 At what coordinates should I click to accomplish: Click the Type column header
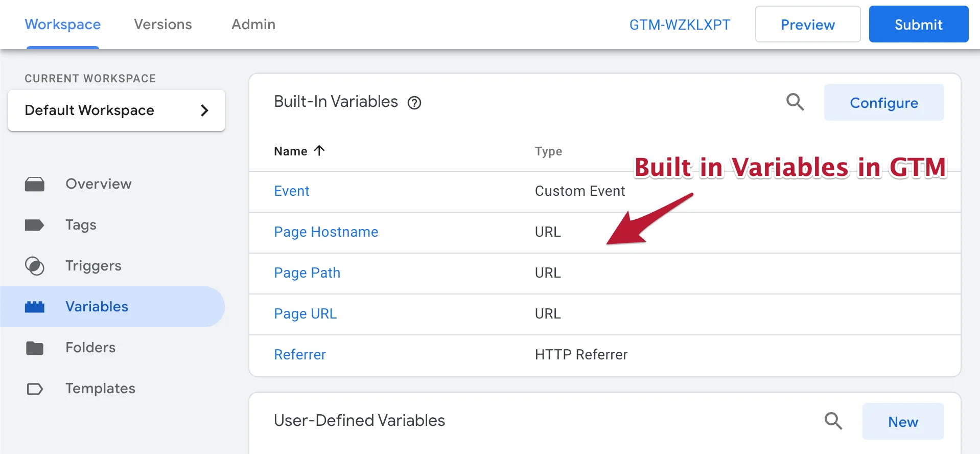[x=549, y=151]
